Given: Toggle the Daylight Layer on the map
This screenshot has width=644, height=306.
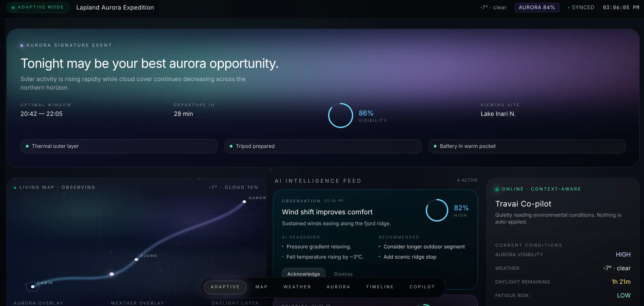Looking at the screenshot, I should click(235, 303).
